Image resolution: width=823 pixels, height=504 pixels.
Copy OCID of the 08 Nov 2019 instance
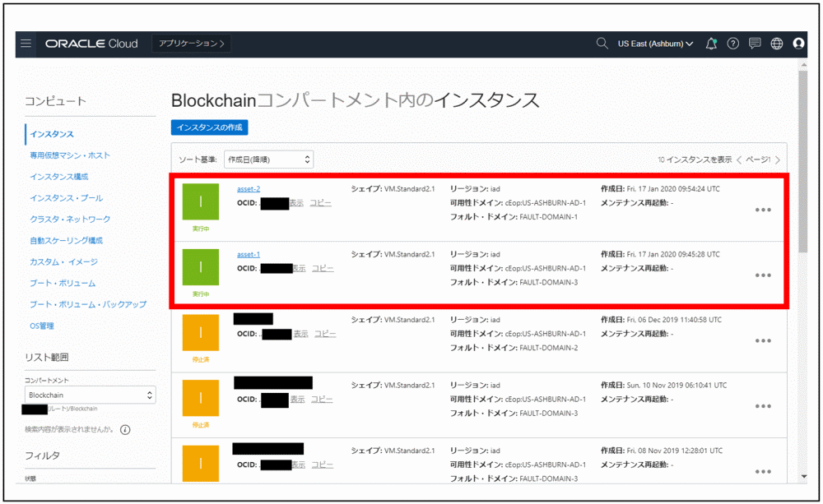coord(323,465)
